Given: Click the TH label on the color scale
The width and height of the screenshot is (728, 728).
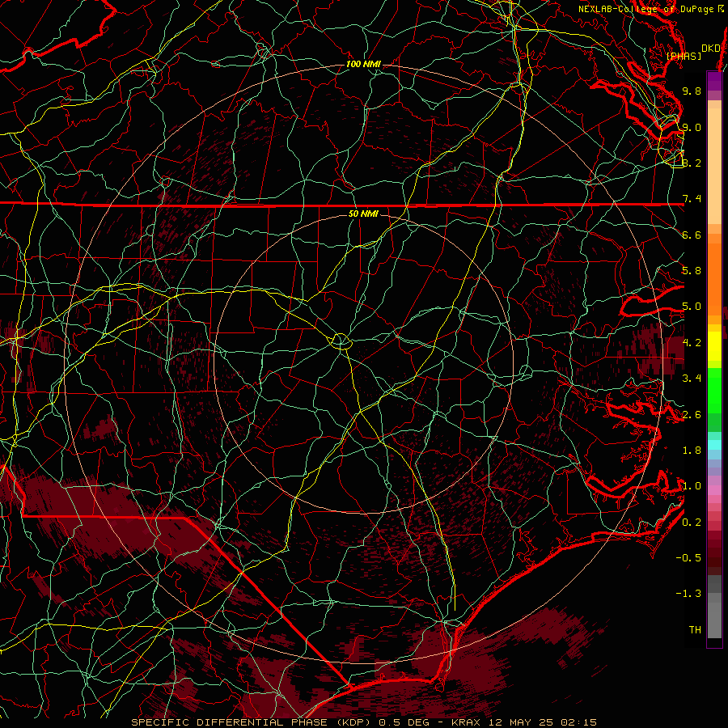Looking at the screenshot, I should pos(695,630).
